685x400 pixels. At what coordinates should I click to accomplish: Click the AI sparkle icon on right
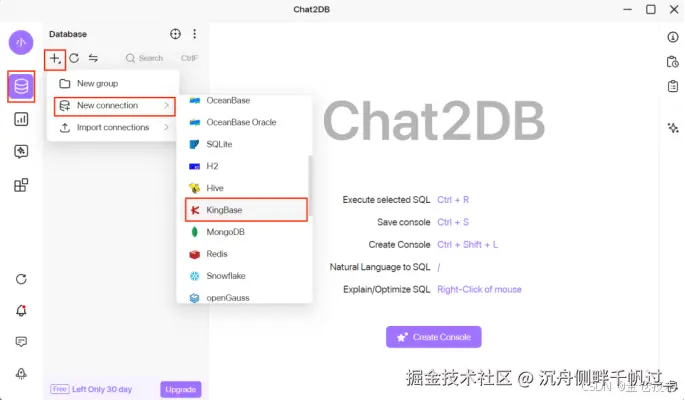673,128
